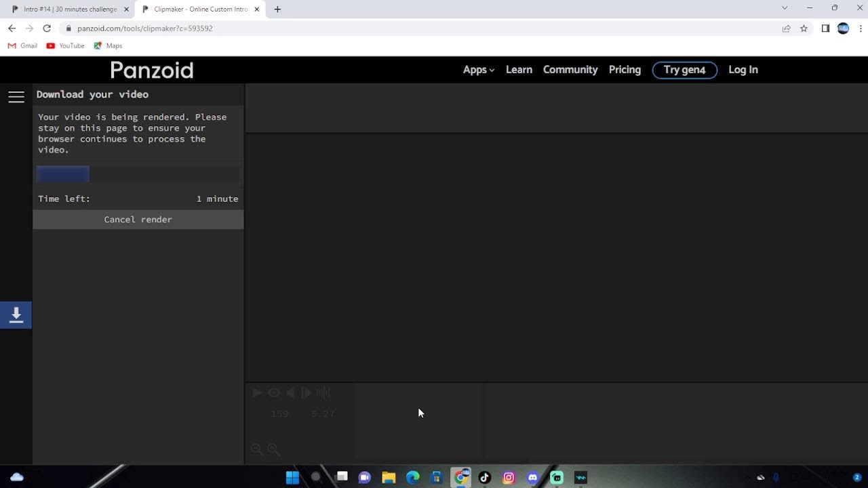Toggle the browser side panel

pos(825,28)
